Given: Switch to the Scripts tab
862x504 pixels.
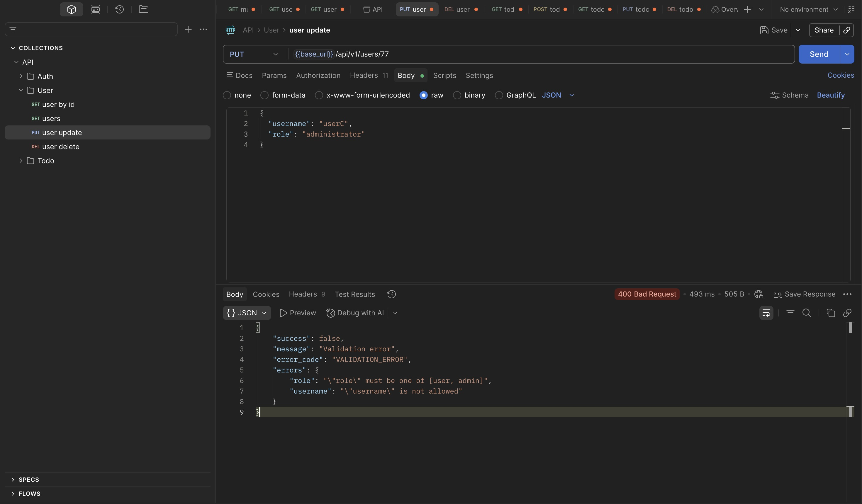Looking at the screenshot, I should point(445,75).
